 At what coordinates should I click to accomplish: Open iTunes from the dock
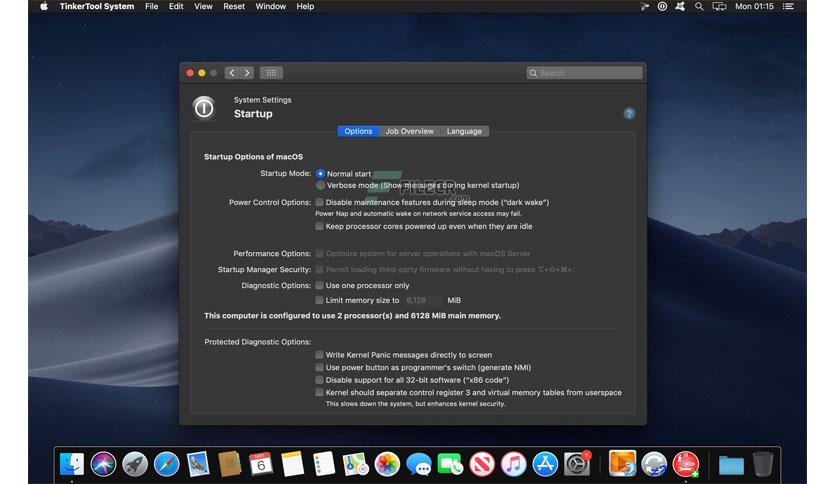(513, 464)
